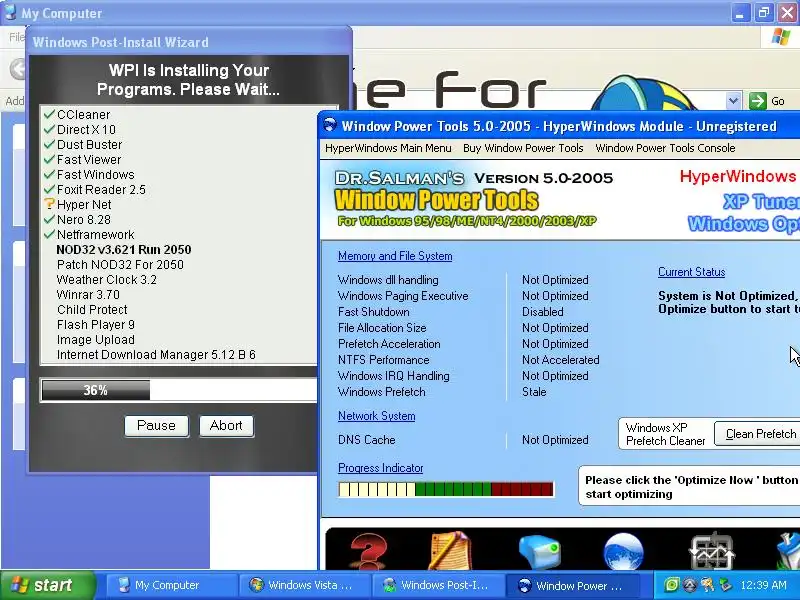Image resolution: width=800 pixels, height=600 pixels.
Task: Click Windows Paging Executive setting
Action: [x=403, y=296]
